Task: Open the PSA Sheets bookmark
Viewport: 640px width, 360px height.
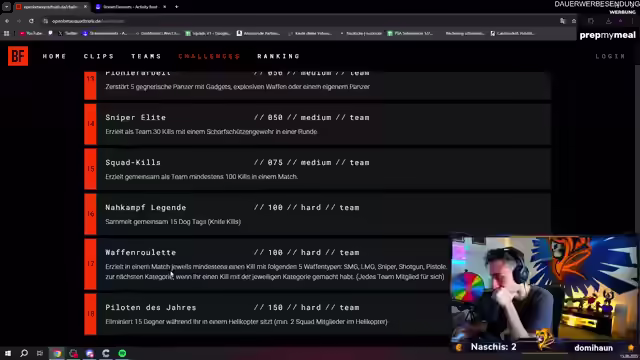Action: [x=410, y=33]
